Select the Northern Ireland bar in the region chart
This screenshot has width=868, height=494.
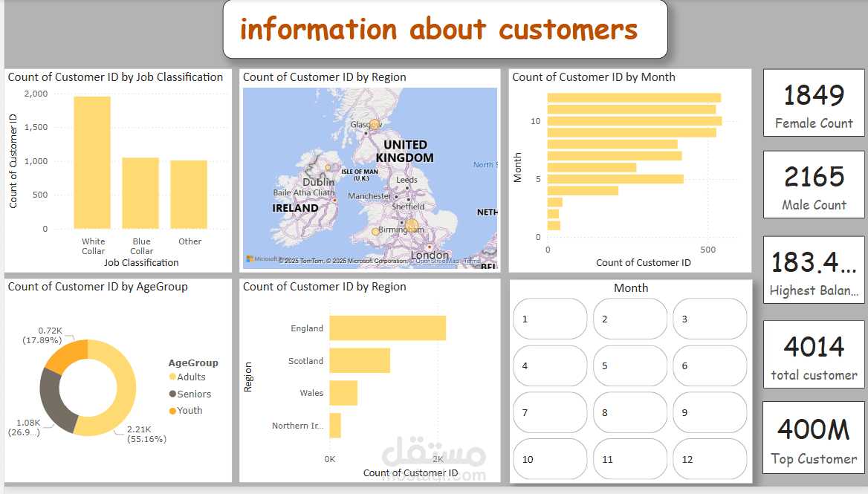coord(336,425)
